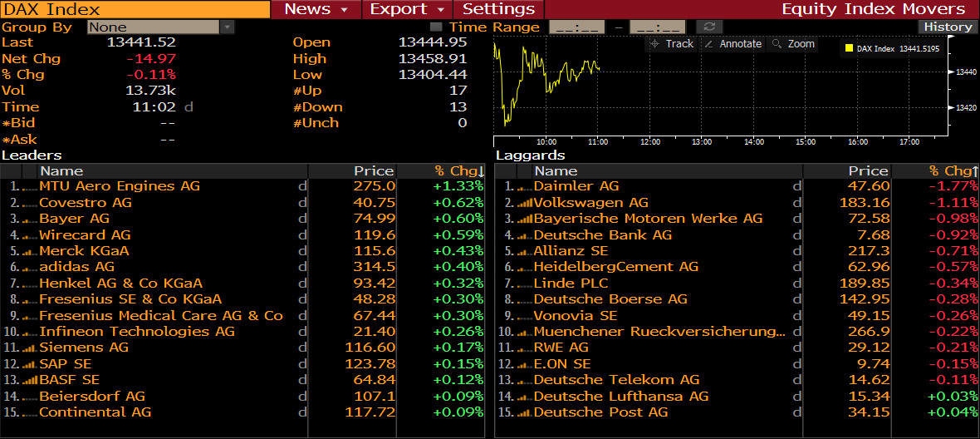Click the High value 13458.91
Viewport: 980px width, 439px height.
tap(433, 59)
